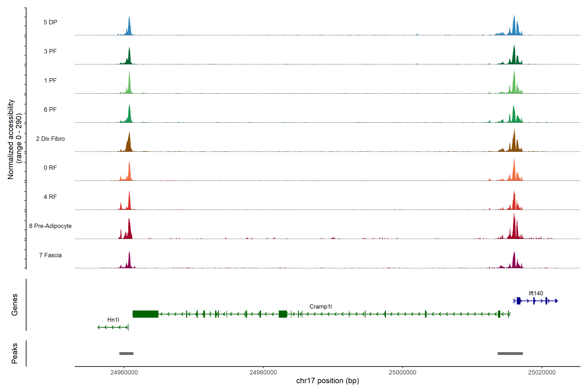Click the 8 Pre-Adipocyte track label

coord(50,226)
